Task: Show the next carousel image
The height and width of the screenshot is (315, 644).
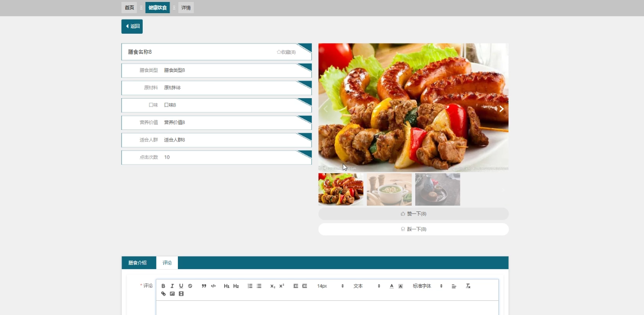Action: point(501,109)
